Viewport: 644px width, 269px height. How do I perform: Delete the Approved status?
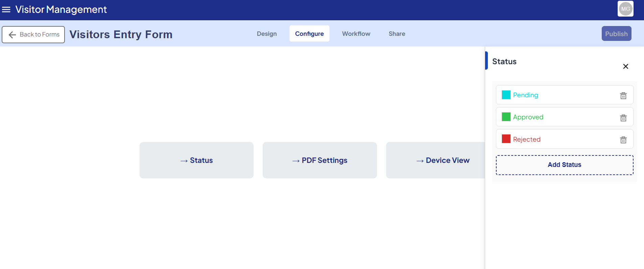(623, 118)
